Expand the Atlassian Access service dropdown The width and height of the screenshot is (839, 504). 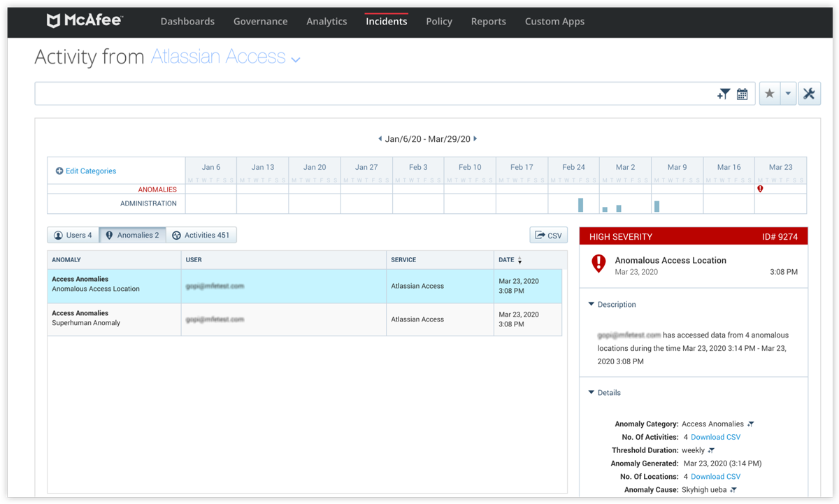point(295,59)
